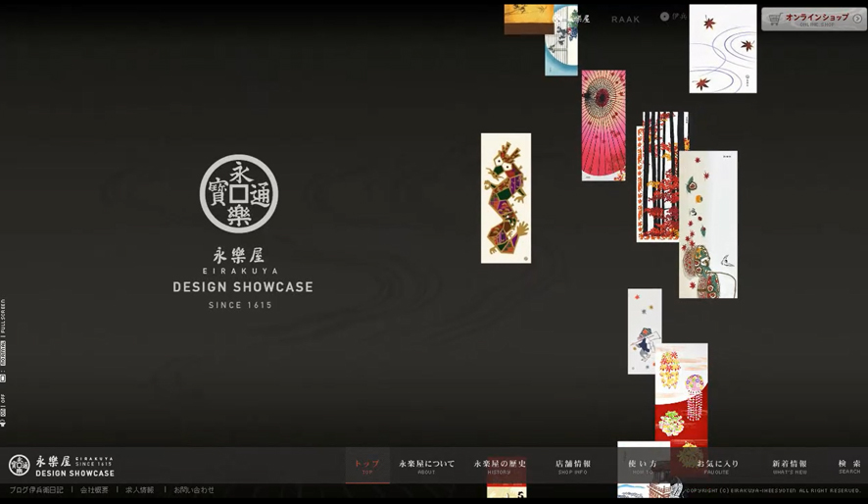Click the RAAK brand link
The height and width of the screenshot is (504, 868).
(x=626, y=20)
